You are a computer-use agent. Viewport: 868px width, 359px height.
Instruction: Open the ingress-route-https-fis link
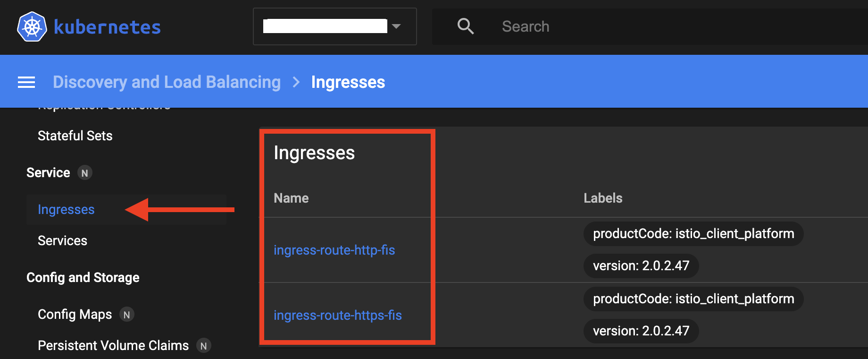(338, 315)
